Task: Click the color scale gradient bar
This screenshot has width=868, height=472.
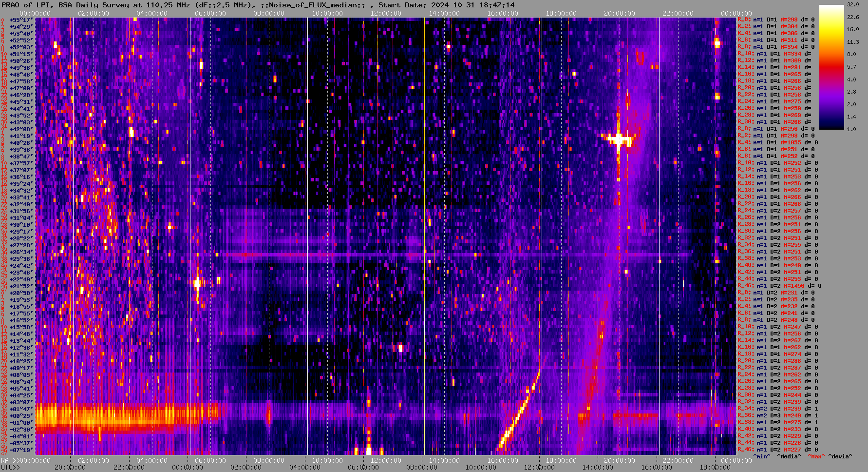Action: click(x=831, y=67)
